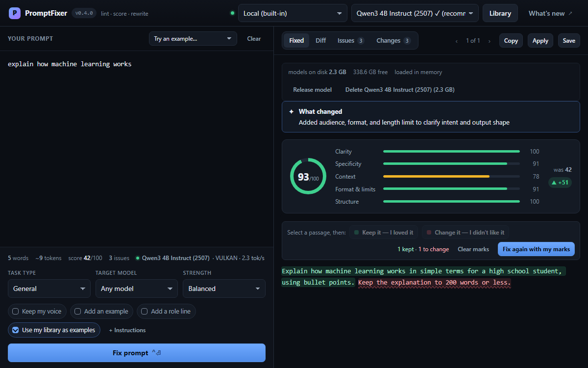Open the What's new link
This screenshot has height=368, width=588.
(x=550, y=13)
